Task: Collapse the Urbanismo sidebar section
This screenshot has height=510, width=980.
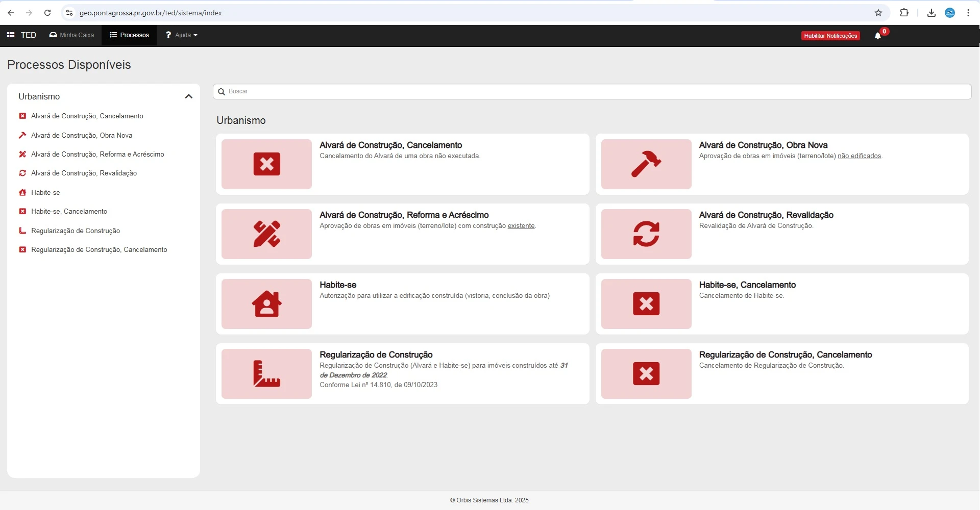Action: point(188,96)
